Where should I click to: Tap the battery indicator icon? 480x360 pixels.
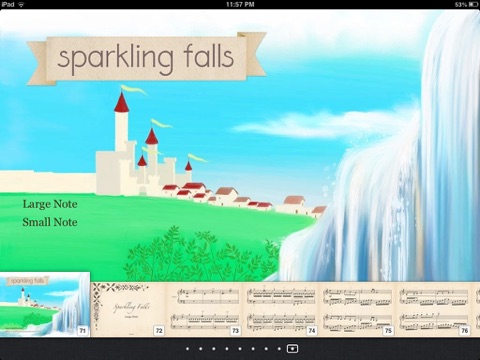[x=473, y=4]
